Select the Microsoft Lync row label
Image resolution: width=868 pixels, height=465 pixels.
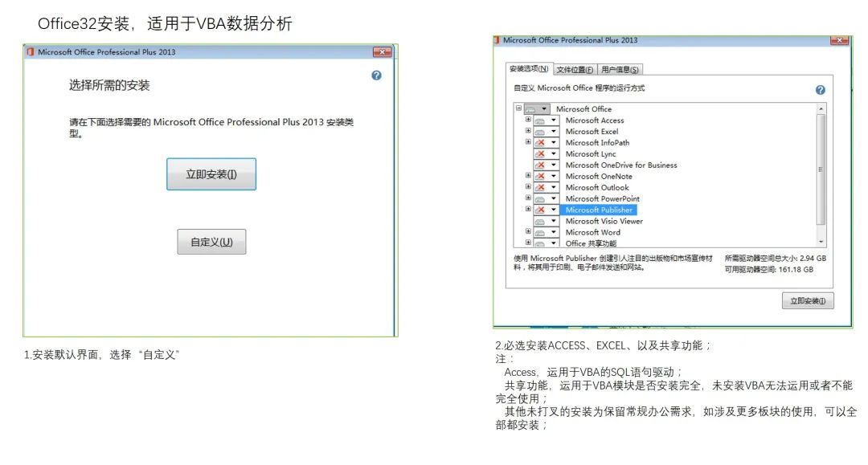point(591,153)
